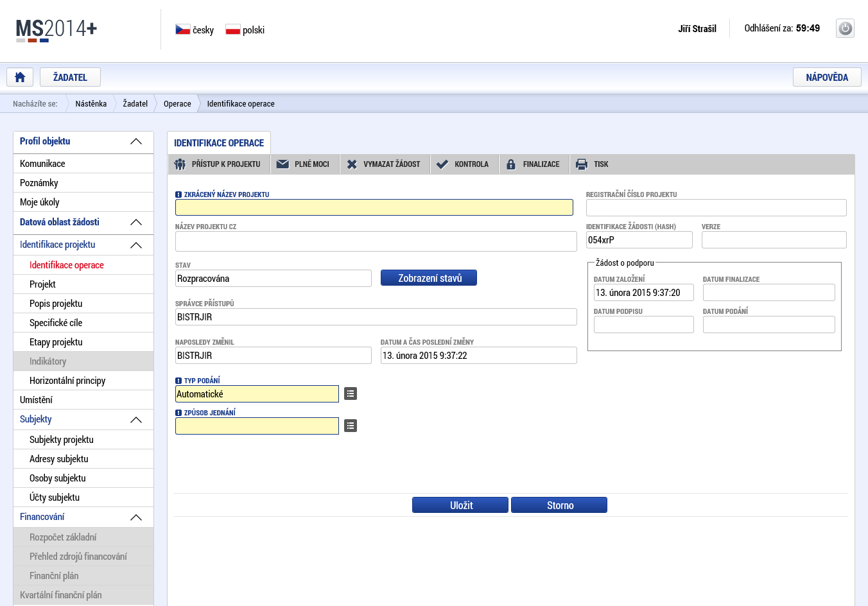
Task: Click the Registrační číslo projektu field
Action: pyautogui.click(x=716, y=207)
